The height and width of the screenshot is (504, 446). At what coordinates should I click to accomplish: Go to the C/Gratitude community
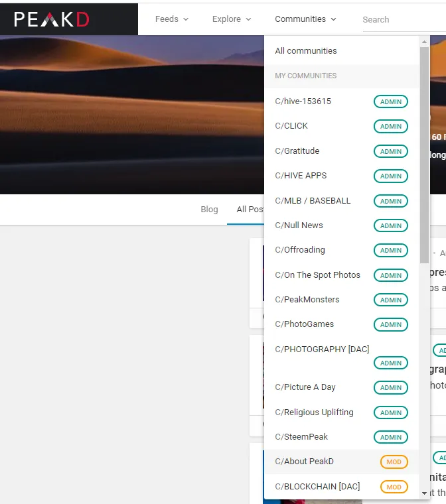click(341, 151)
